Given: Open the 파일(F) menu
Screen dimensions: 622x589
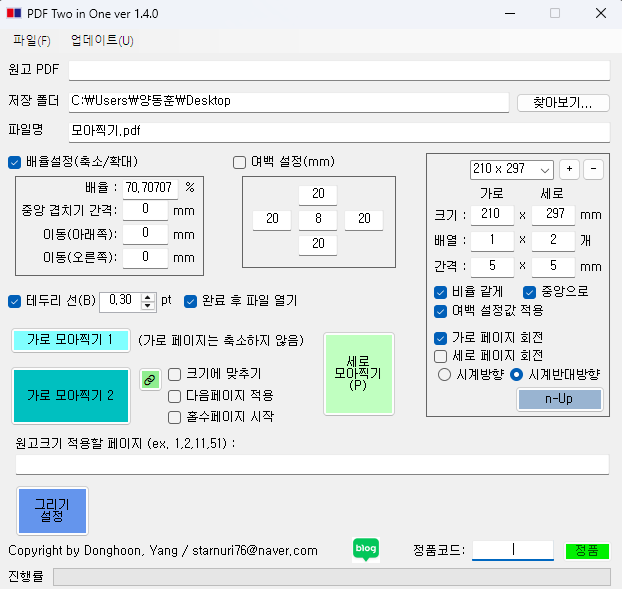Looking at the screenshot, I should (32, 40).
